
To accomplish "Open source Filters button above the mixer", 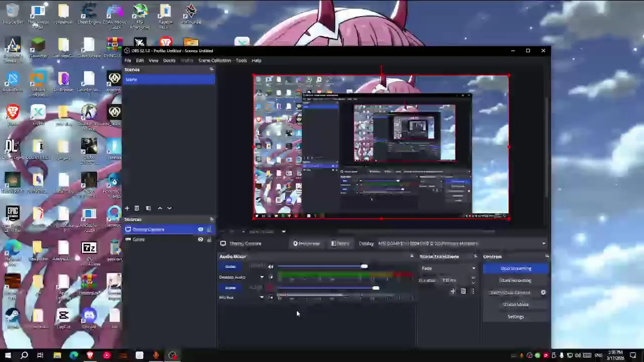I will [x=340, y=244].
